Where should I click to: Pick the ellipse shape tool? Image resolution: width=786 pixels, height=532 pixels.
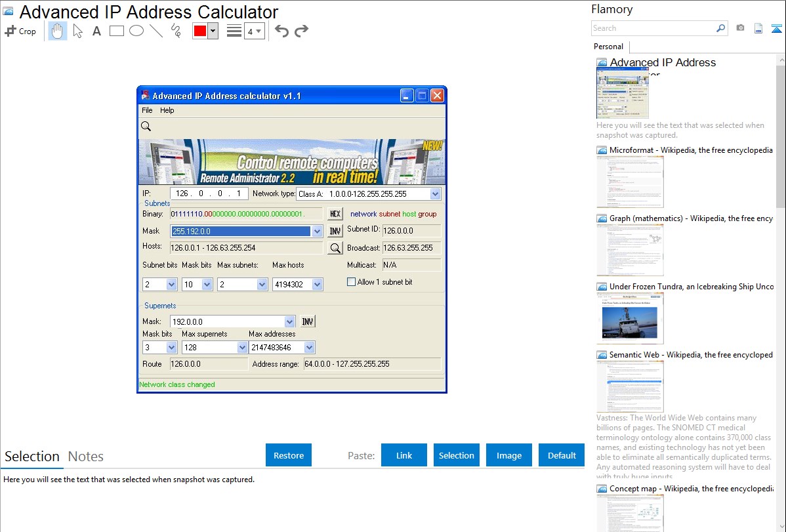tap(136, 31)
